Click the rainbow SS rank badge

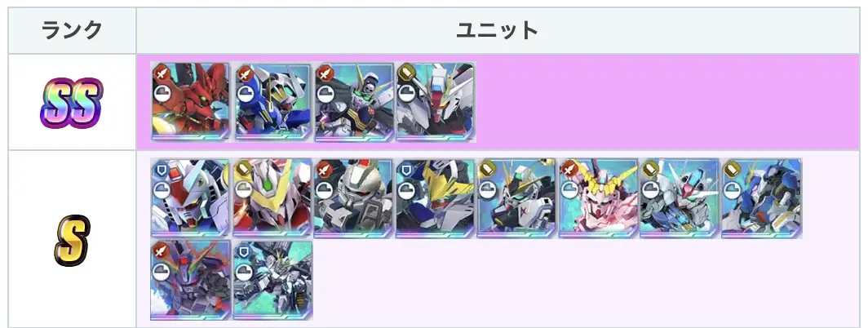tap(72, 103)
